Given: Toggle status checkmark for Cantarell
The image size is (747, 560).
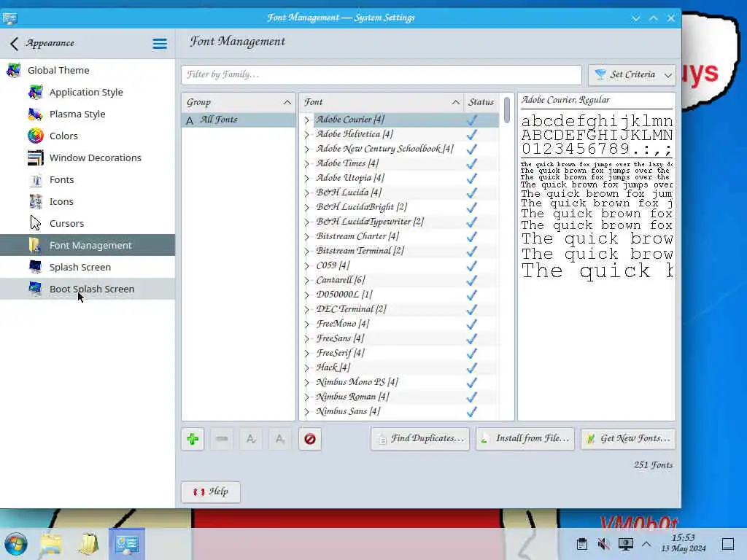Looking at the screenshot, I should coord(472,281).
